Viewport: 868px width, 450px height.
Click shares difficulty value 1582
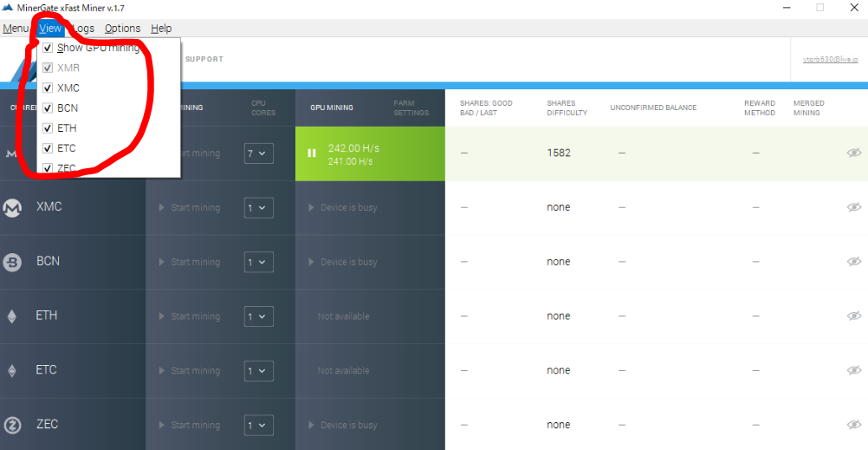pos(559,153)
